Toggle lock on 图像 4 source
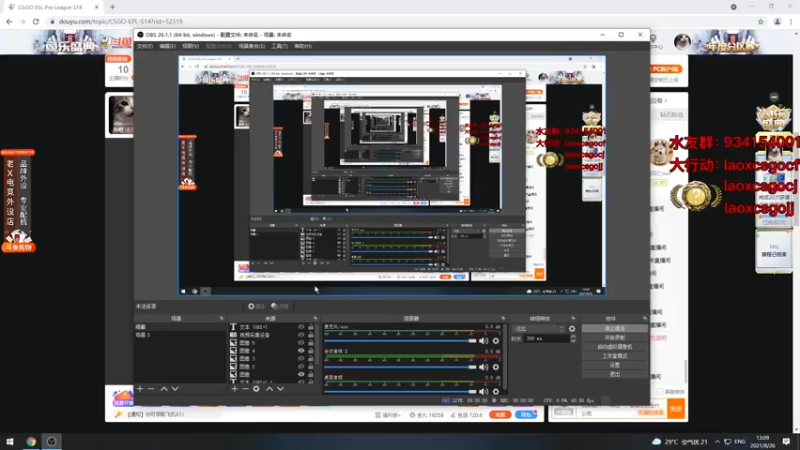 [x=311, y=351]
